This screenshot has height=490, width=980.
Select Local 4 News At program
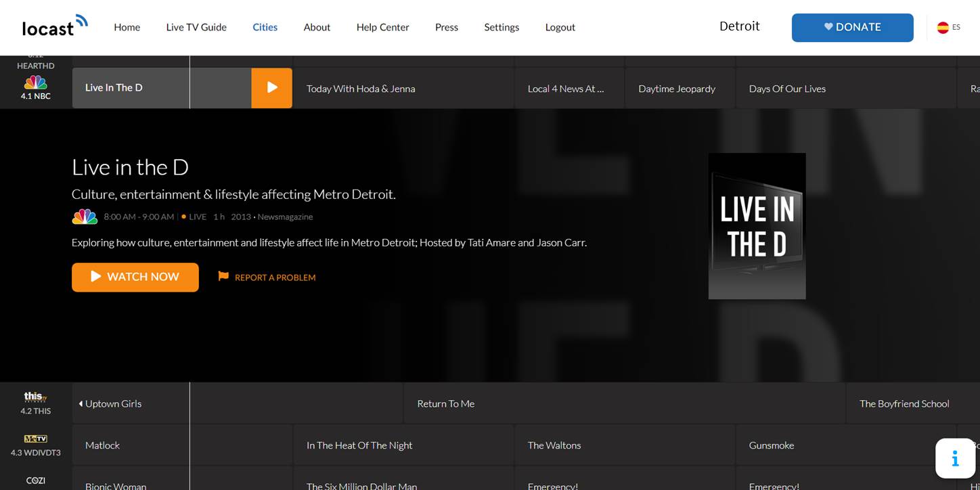click(569, 89)
